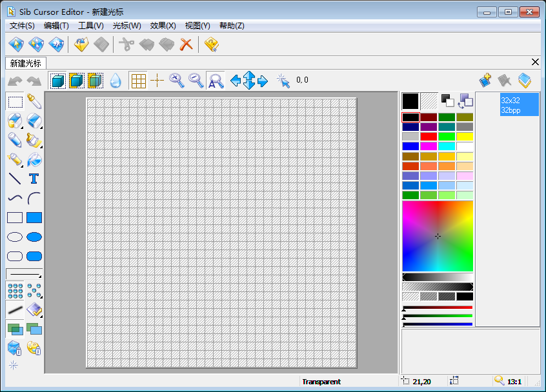Choose the empty rounded rectangle tool
The width and height of the screenshot is (546, 392).
15,257
